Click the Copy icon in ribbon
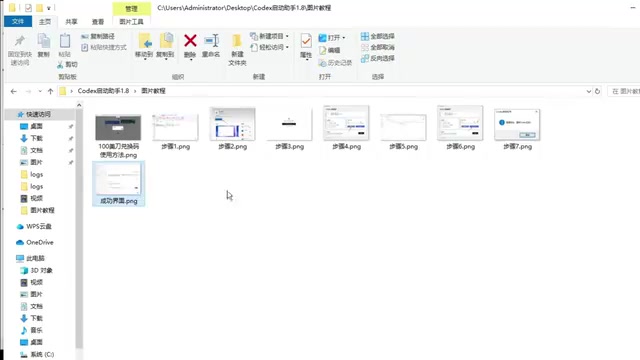Image resolution: width=640 pixels, height=360 pixels. [x=44, y=41]
